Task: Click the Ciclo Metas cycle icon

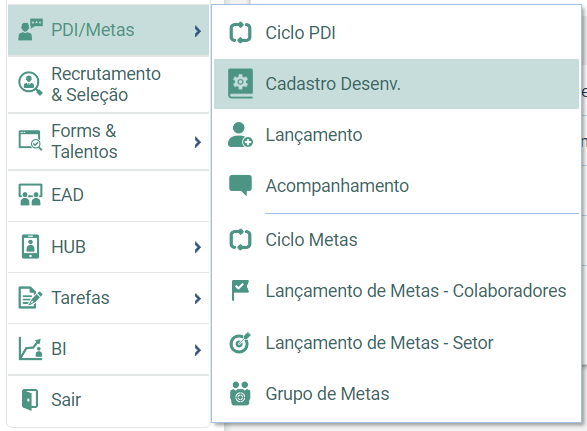Action: coord(240,240)
